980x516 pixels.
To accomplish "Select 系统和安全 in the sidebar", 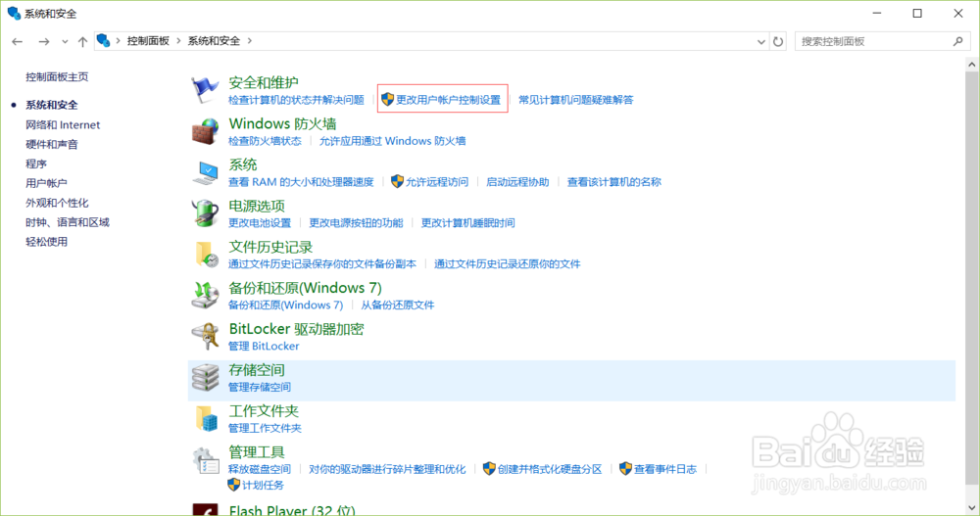I will 52,105.
